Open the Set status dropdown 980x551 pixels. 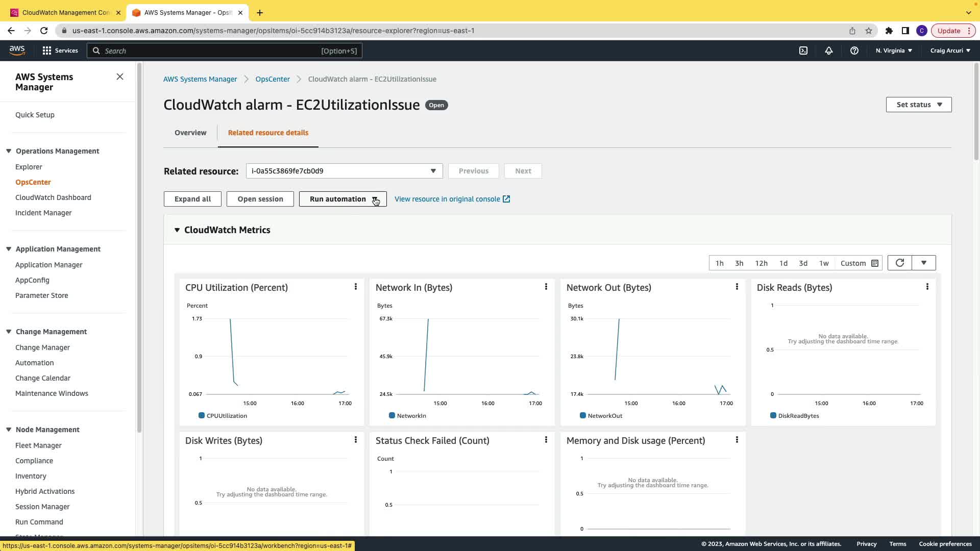click(918, 105)
